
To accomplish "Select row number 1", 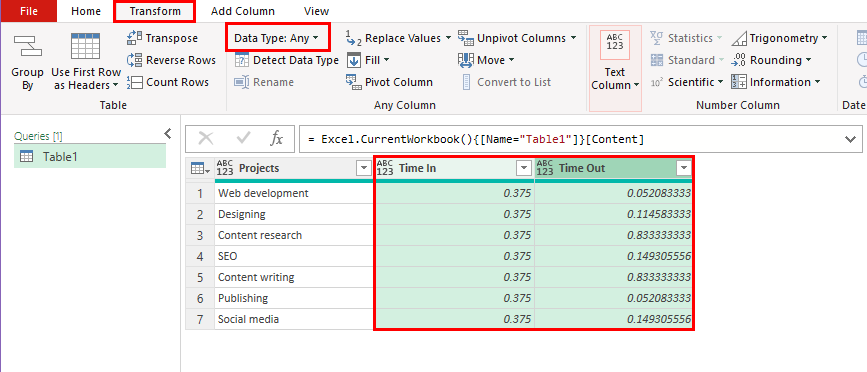I will pyautogui.click(x=200, y=193).
